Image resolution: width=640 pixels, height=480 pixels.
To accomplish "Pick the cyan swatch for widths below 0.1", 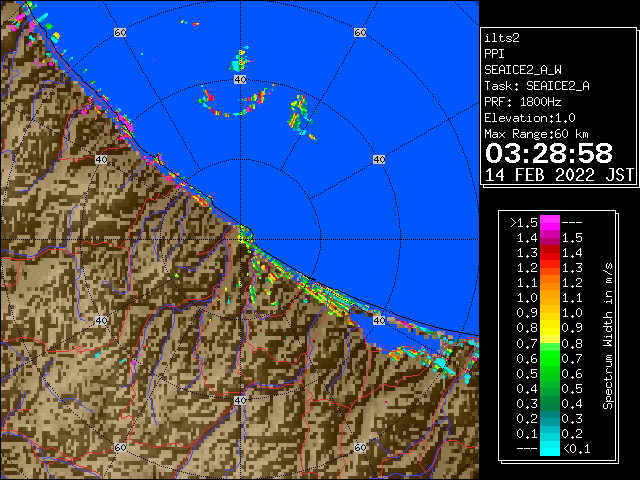I will pyautogui.click(x=550, y=448).
